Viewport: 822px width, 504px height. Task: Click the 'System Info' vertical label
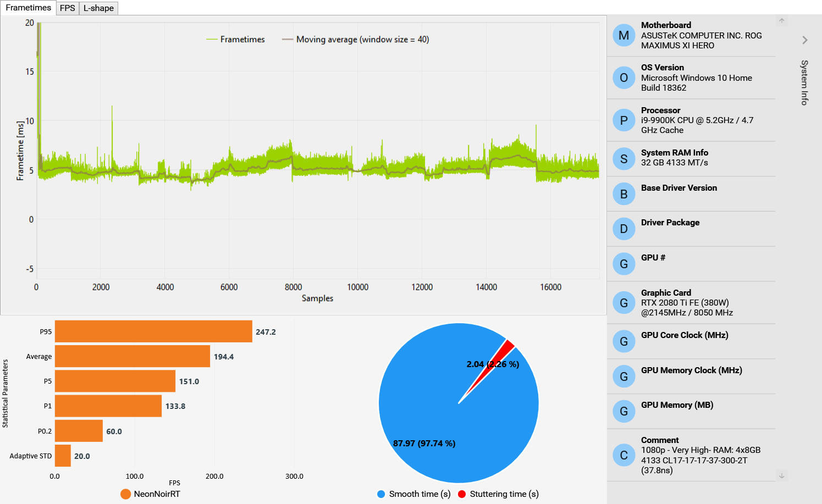pyautogui.click(x=804, y=82)
